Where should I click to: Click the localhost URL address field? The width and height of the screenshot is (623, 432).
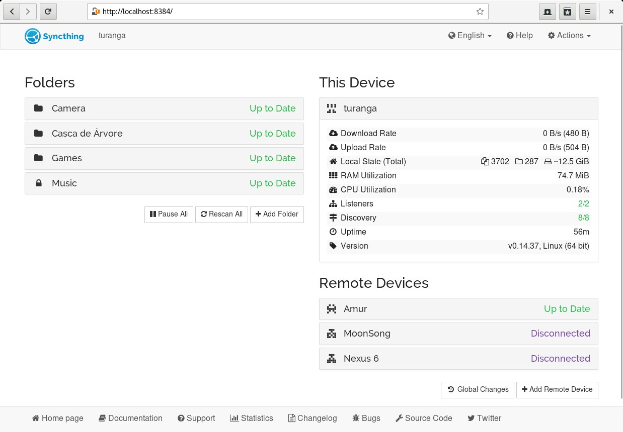point(280,11)
